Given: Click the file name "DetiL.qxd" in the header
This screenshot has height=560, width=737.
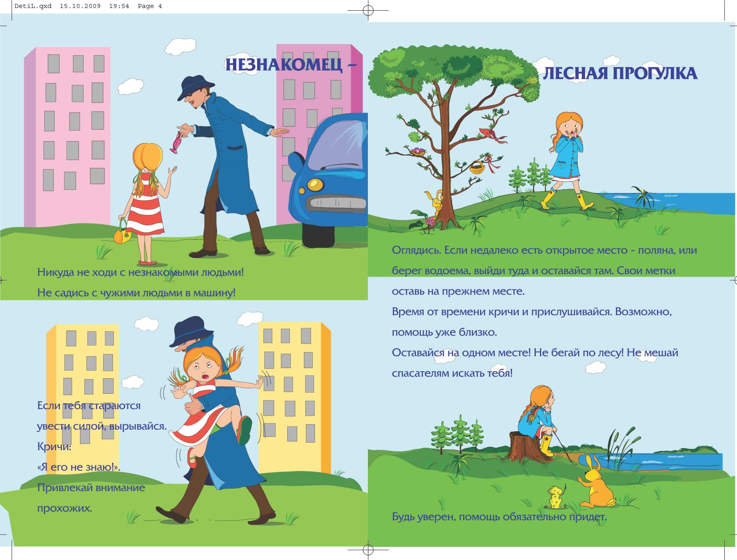Looking at the screenshot, I should point(33,6).
